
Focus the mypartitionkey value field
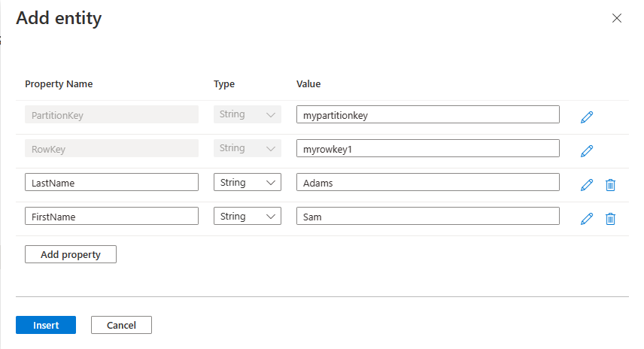point(428,114)
